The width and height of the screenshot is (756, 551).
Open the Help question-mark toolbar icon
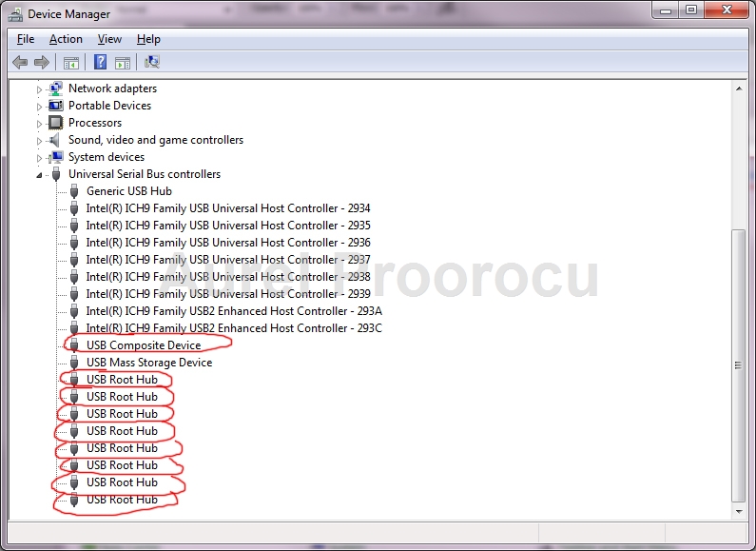(x=100, y=62)
